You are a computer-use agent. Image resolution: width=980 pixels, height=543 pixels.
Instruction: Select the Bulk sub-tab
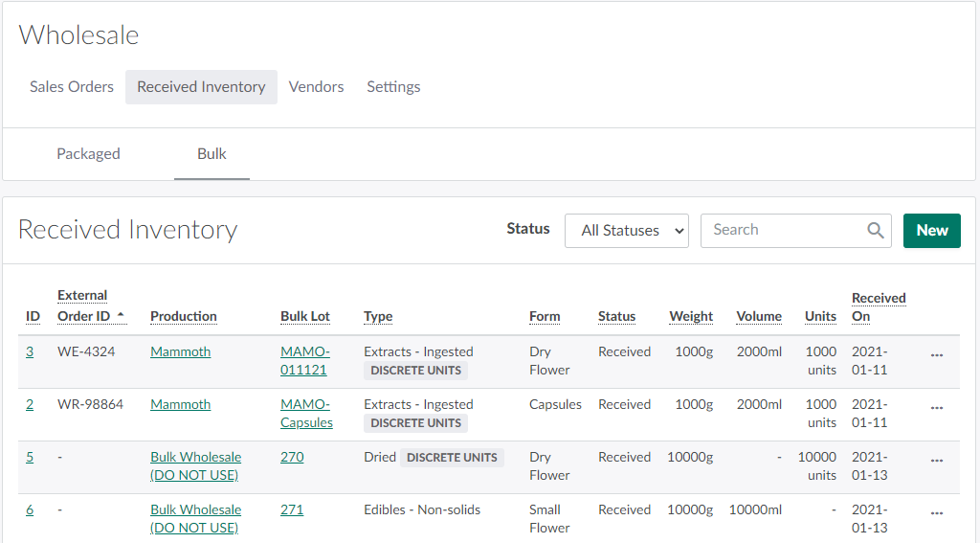click(x=212, y=154)
